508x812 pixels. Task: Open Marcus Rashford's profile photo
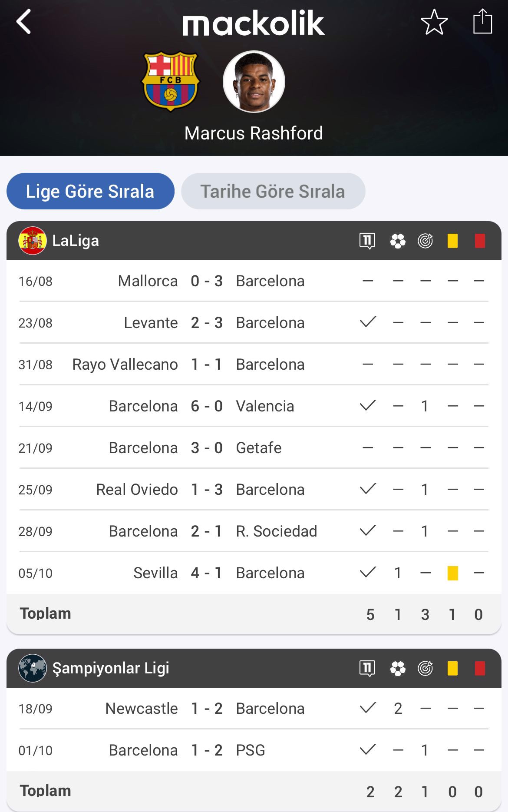(254, 81)
